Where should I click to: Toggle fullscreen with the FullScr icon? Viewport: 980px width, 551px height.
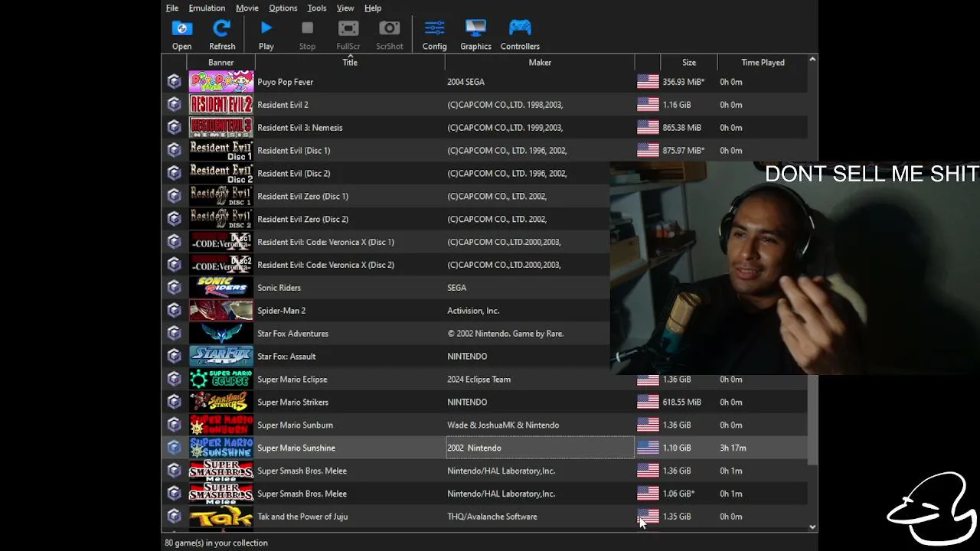[x=348, y=34]
